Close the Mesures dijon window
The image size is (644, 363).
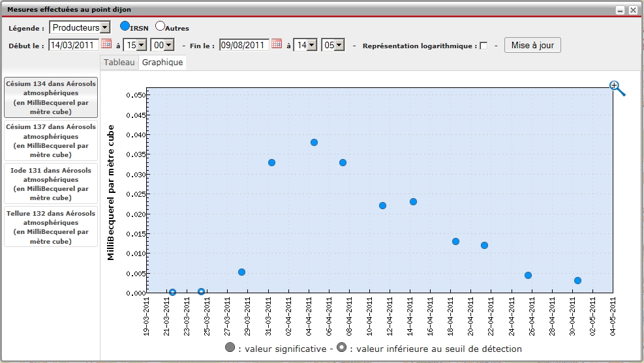[633, 10]
